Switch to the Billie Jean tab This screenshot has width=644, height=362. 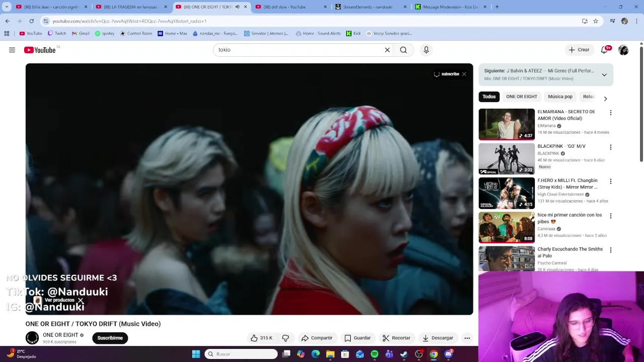coord(51,7)
